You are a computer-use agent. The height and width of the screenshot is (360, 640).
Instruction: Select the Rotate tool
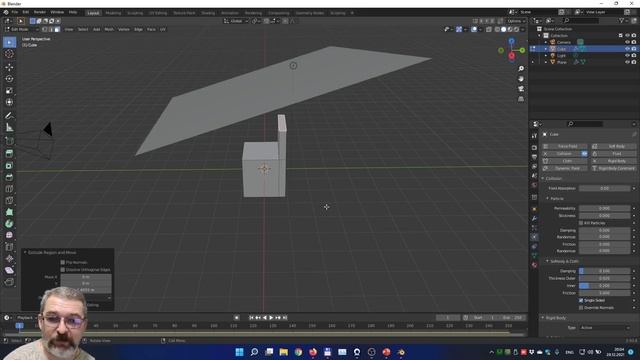coord(9,79)
